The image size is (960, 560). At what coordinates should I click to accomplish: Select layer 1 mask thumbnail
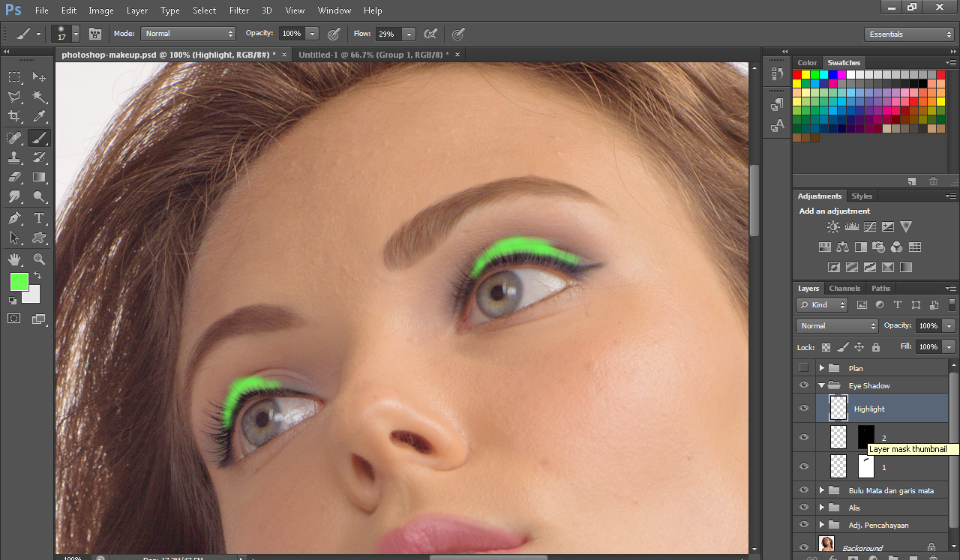pos(866,466)
